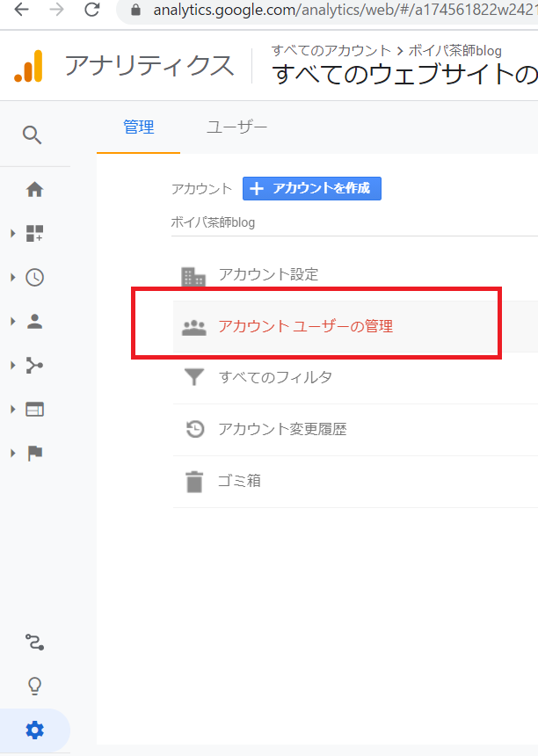This screenshot has height=756, width=538.
Task: Expand the Acquisition section arrow
Action: pyautogui.click(x=13, y=366)
